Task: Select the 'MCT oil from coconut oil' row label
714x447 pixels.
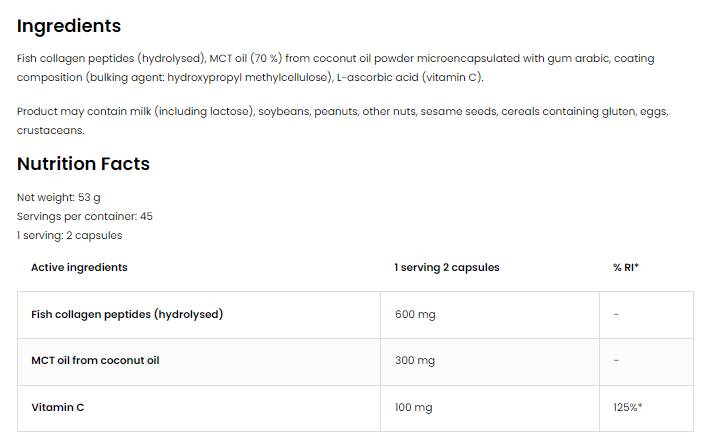Action: coord(95,360)
